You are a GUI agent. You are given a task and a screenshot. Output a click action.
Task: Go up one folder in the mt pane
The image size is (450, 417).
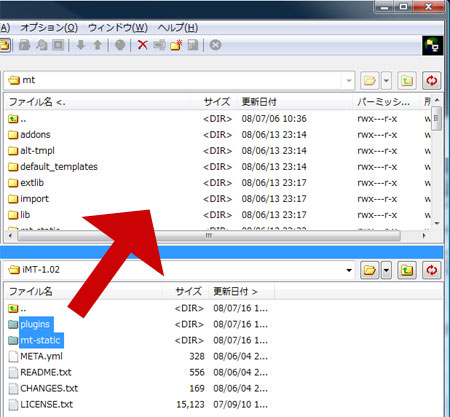(x=407, y=80)
